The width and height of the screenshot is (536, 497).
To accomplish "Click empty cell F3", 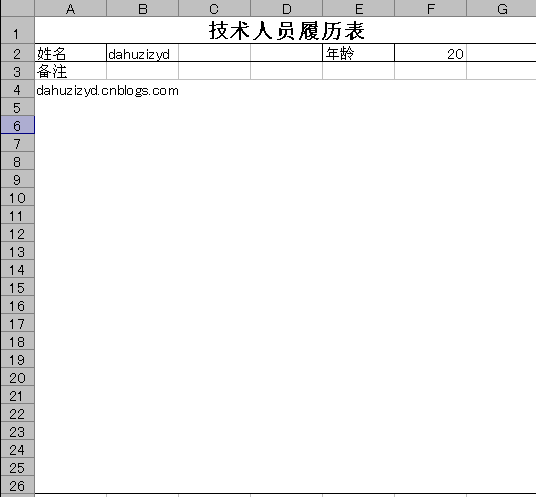I will 430,71.
